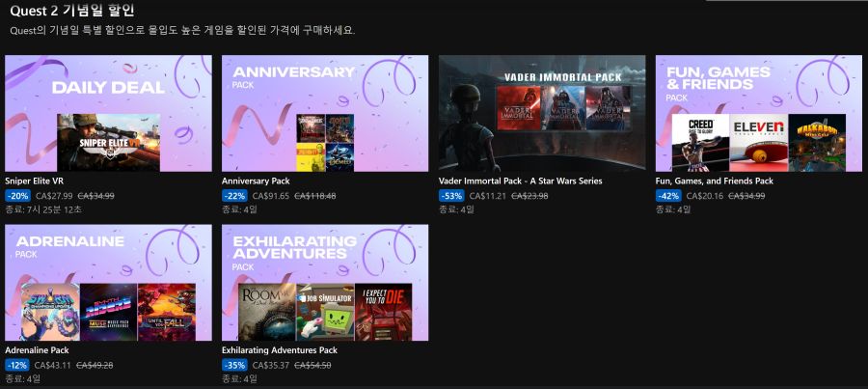Click Exhilarating Adventures Pack title link
The height and width of the screenshot is (389, 868).
[x=280, y=350]
